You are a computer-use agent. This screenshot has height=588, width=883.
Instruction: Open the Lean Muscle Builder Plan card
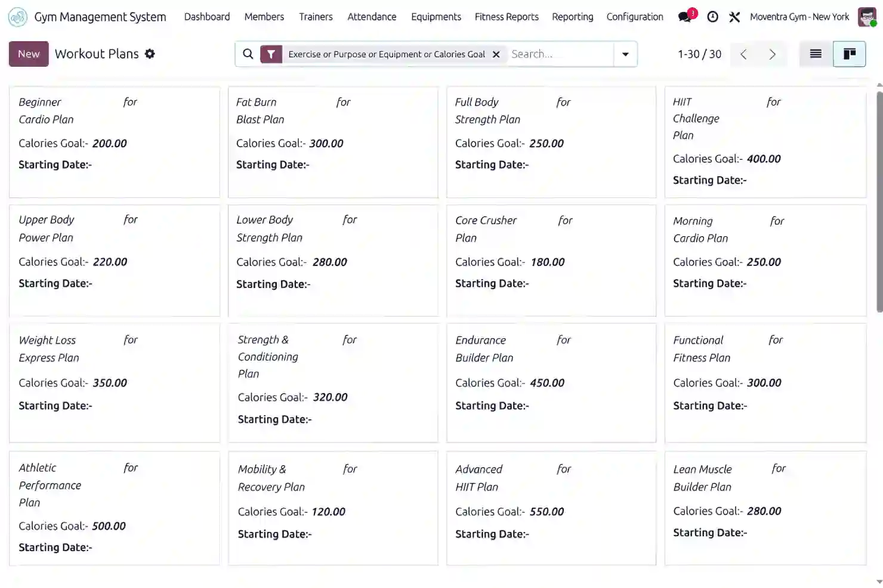point(765,508)
